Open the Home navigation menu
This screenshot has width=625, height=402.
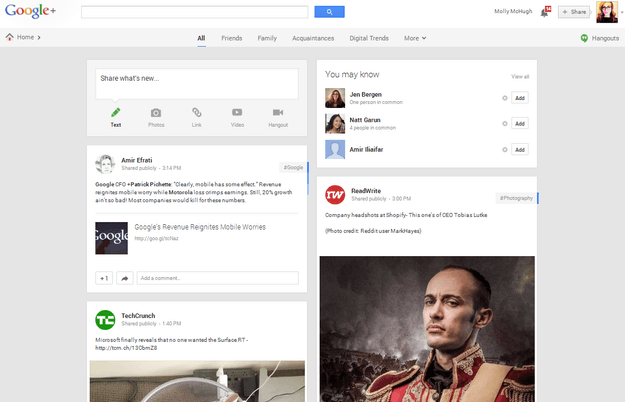click(x=23, y=37)
